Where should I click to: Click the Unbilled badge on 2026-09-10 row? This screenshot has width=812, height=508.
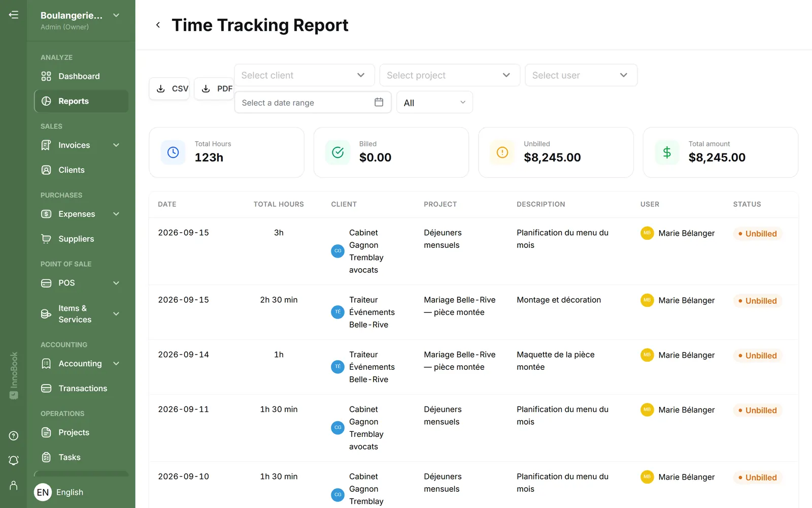pos(758,478)
